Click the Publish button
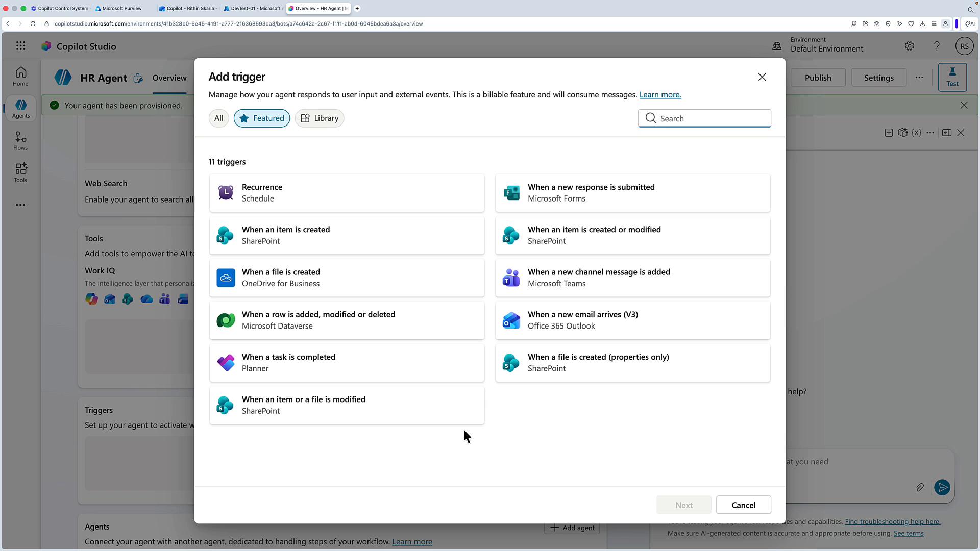The height and width of the screenshot is (551, 980). [x=818, y=78]
